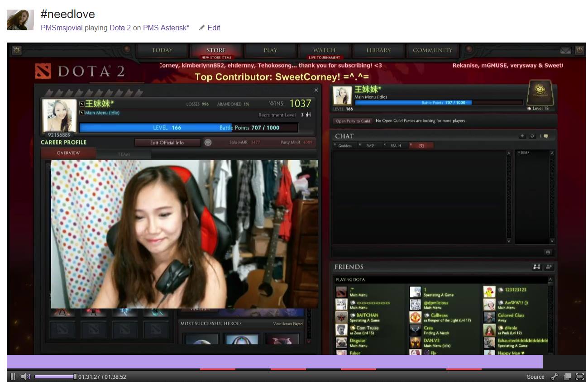
Task: Click the power quit icon in Dota header
Action: click(x=579, y=50)
